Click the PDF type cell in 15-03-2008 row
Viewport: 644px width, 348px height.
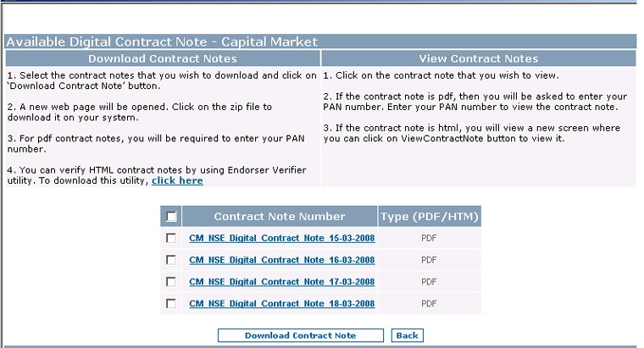point(429,238)
